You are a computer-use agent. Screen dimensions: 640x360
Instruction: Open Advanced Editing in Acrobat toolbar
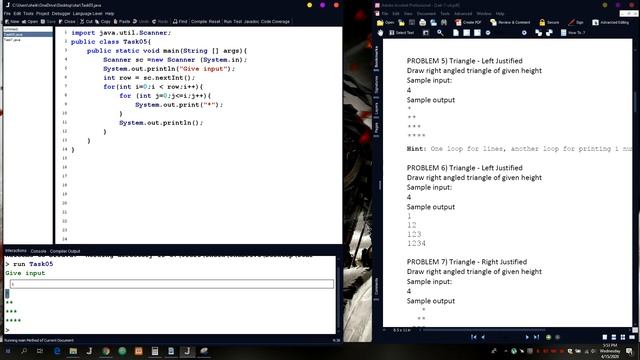(x=611, y=22)
